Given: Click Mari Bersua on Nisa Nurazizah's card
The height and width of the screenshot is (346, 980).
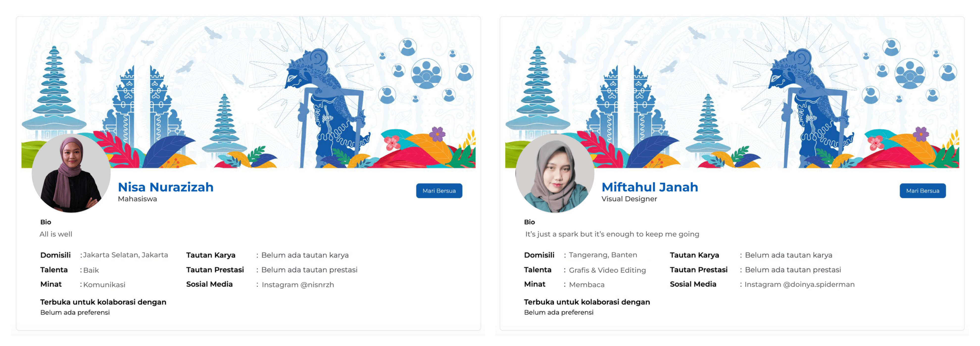Looking at the screenshot, I should [x=439, y=191].
